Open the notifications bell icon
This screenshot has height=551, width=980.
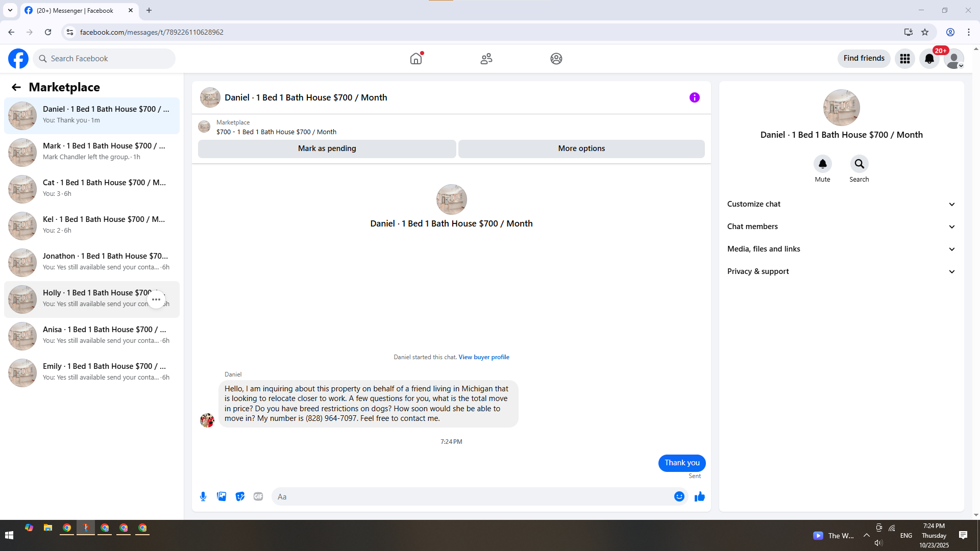[x=929, y=59]
